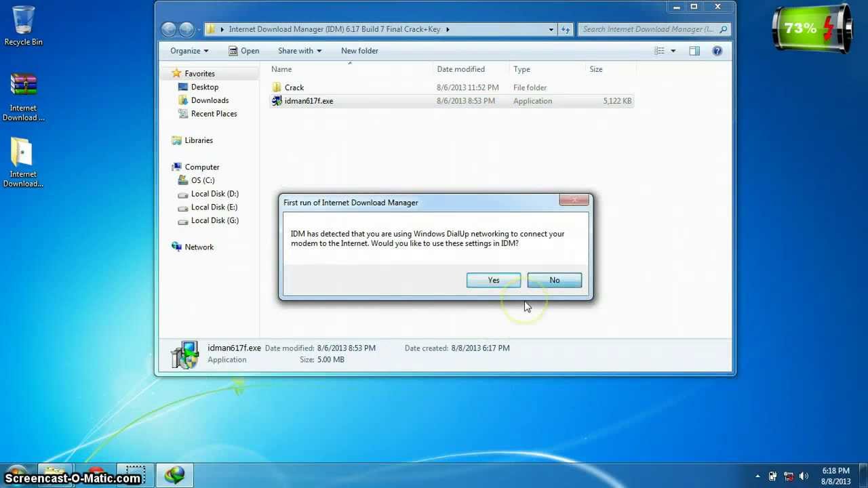Viewport: 868px width, 488px height.
Task: Show the preview pane in Explorer
Action: click(x=694, y=51)
